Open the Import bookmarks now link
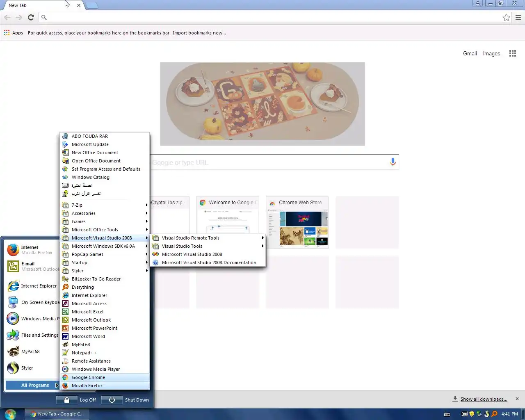525x420 pixels. (x=199, y=33)
